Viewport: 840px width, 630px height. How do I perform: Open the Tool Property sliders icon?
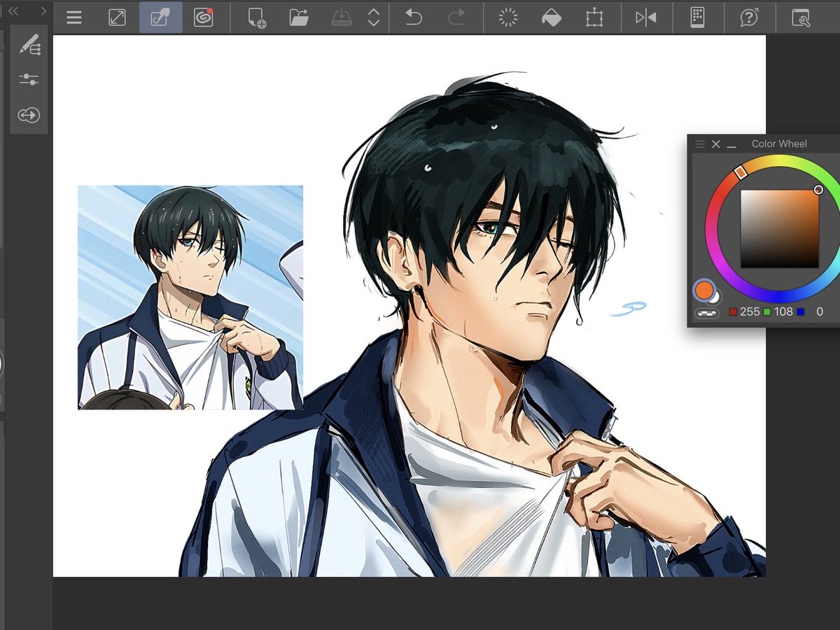click(x=29, y=79)
